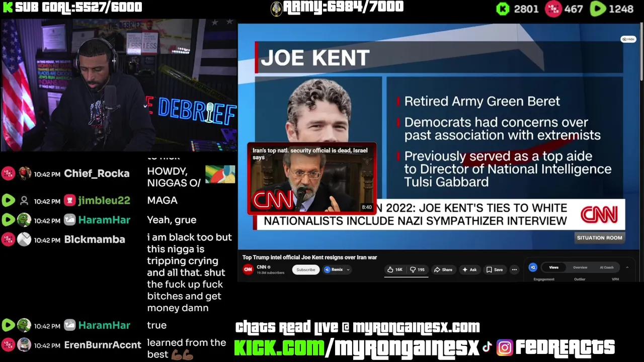The height and width of the screenshot is (362, 644).
Task: Click the 'Yeah, grue' chat message
Action: (x=172, y=220)
